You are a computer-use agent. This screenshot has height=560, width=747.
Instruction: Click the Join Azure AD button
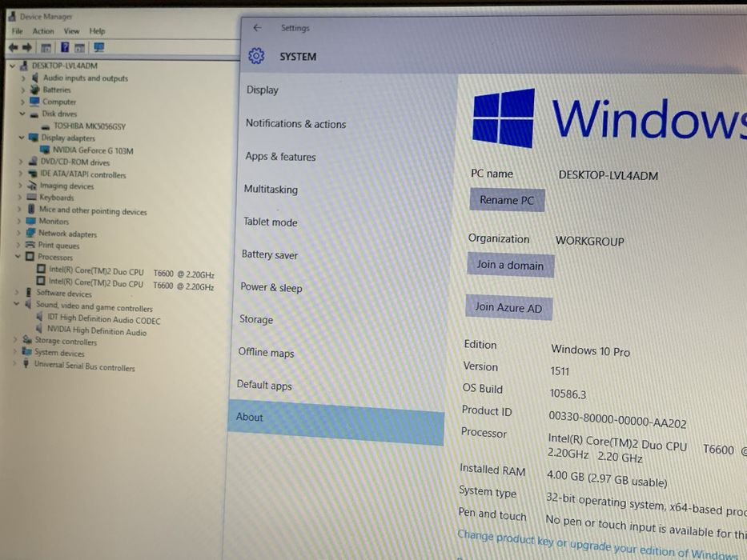[508, 308]
